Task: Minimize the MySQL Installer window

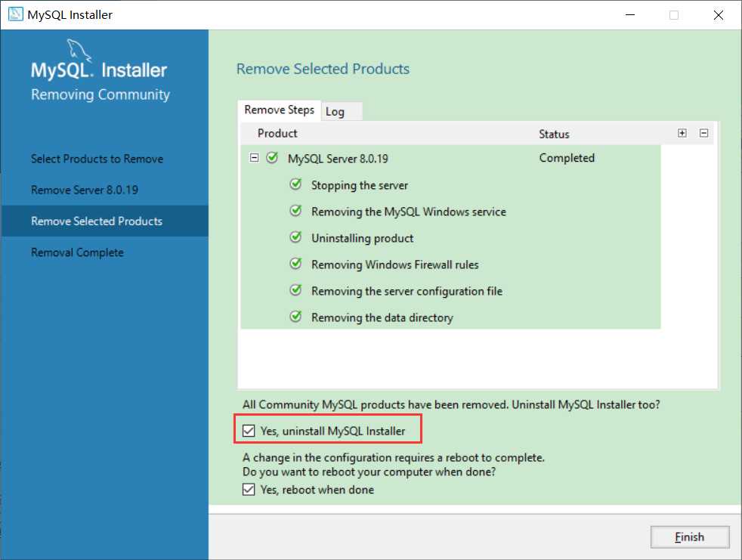Action: pyautogui.click(x=630, y=14)
